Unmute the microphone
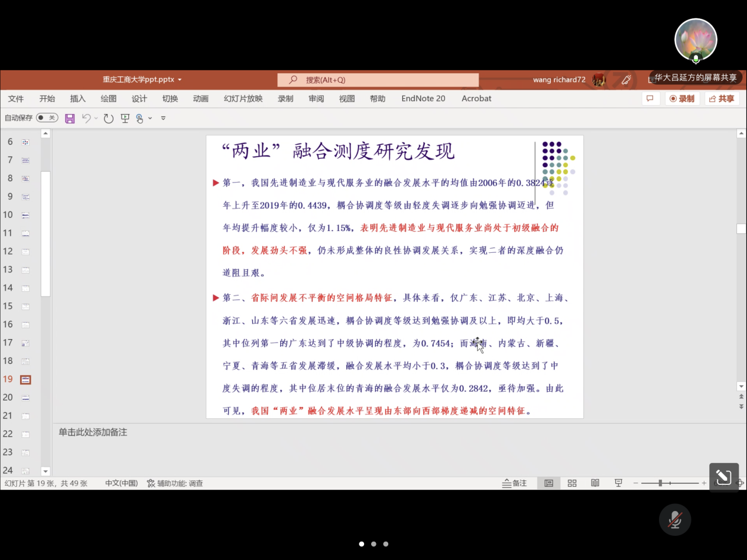 point(675,520)
